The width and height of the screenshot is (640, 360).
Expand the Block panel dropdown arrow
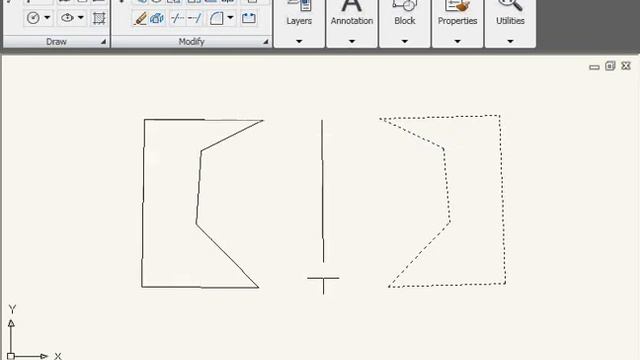point(404,41)
